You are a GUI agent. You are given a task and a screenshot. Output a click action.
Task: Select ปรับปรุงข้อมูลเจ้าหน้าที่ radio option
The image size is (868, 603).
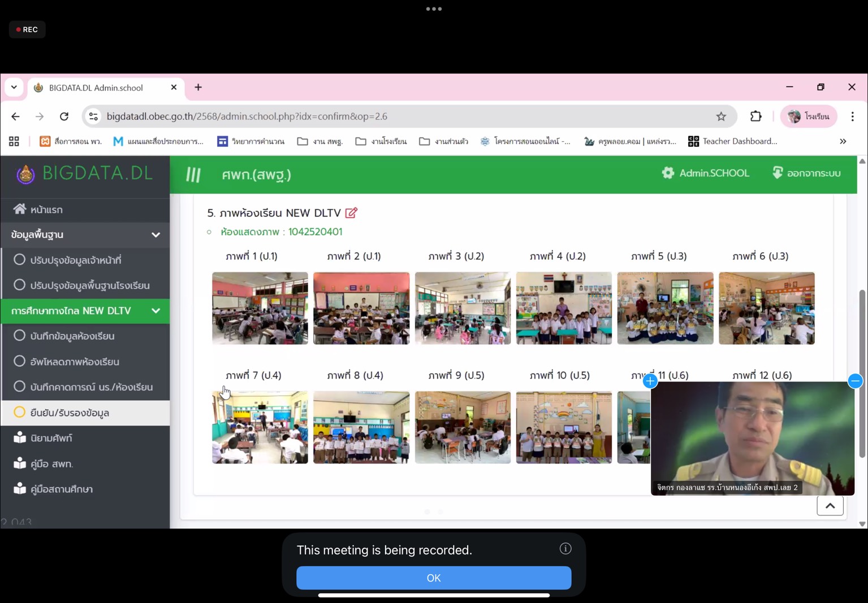20,260
